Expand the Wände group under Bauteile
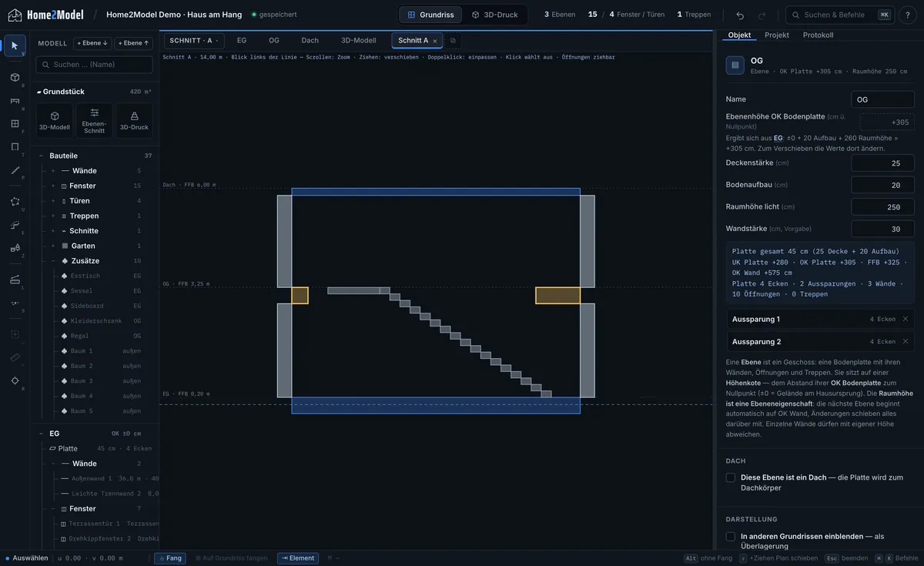924x566 pixels. 53,171
